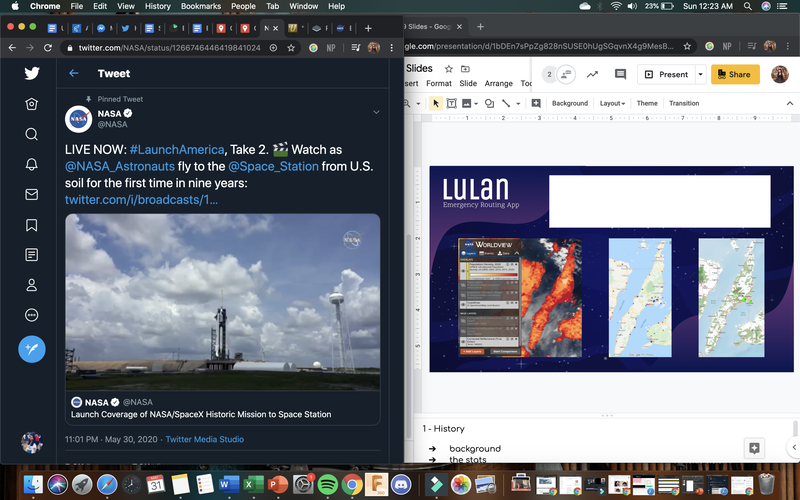Open comment history icon in Slides header
Screen dimensions: 800x500
tap(620, 74)
